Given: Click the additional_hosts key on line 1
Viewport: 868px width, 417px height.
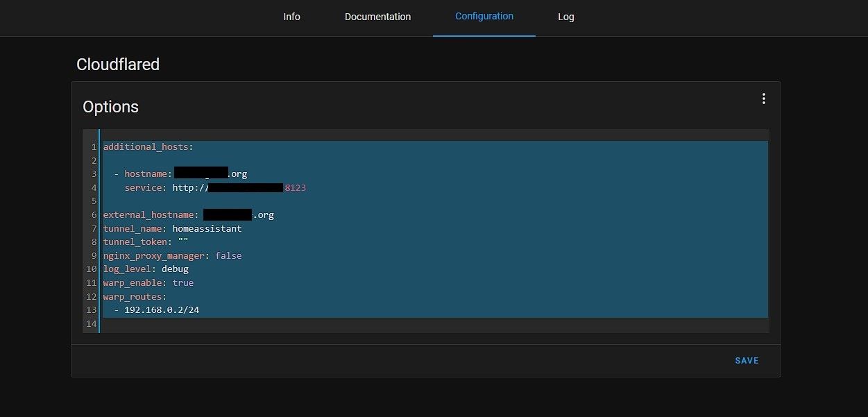Looking at the screenshot, I should (x=146, y=147).
